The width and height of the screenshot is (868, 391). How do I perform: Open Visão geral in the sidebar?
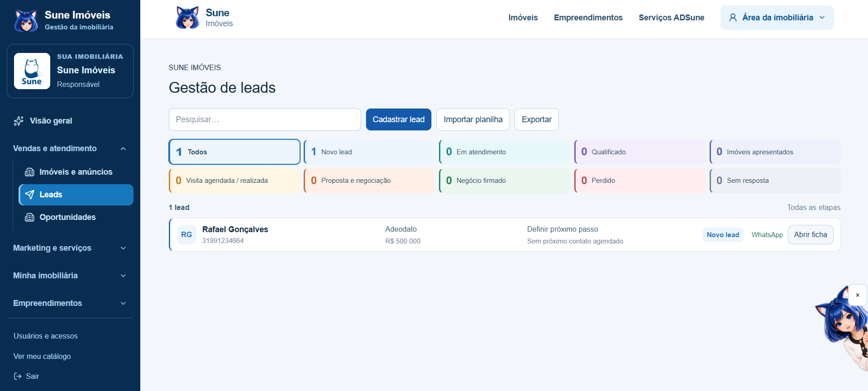pos(70,121)
